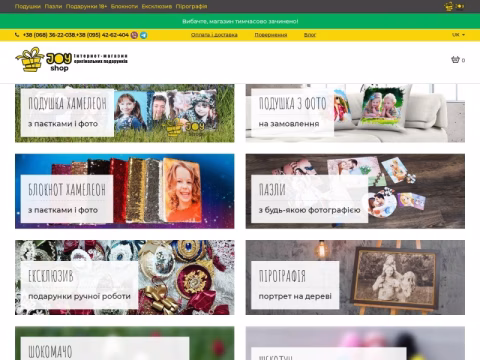Open the Подушки menu item
Viewport: 480px width, 360px height.
point(28,6)
